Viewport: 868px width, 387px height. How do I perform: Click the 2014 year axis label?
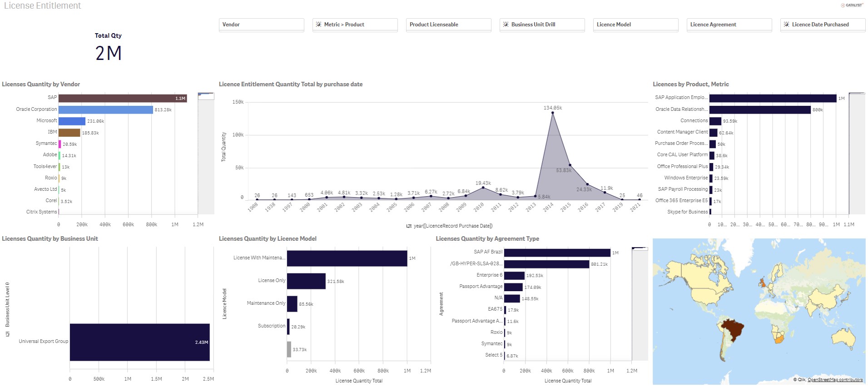click(x=548, y=207)
